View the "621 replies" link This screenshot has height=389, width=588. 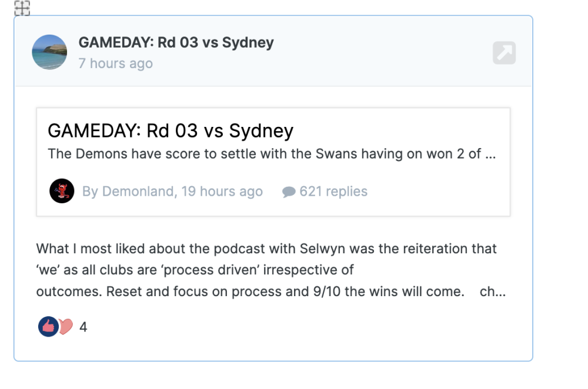tap(333, 192)
